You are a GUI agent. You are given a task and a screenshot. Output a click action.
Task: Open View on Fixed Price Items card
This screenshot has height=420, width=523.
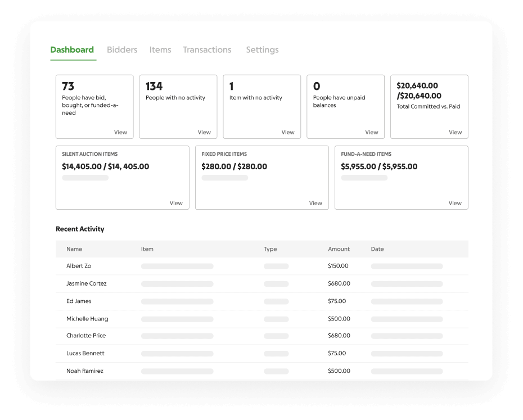point(315,203)
